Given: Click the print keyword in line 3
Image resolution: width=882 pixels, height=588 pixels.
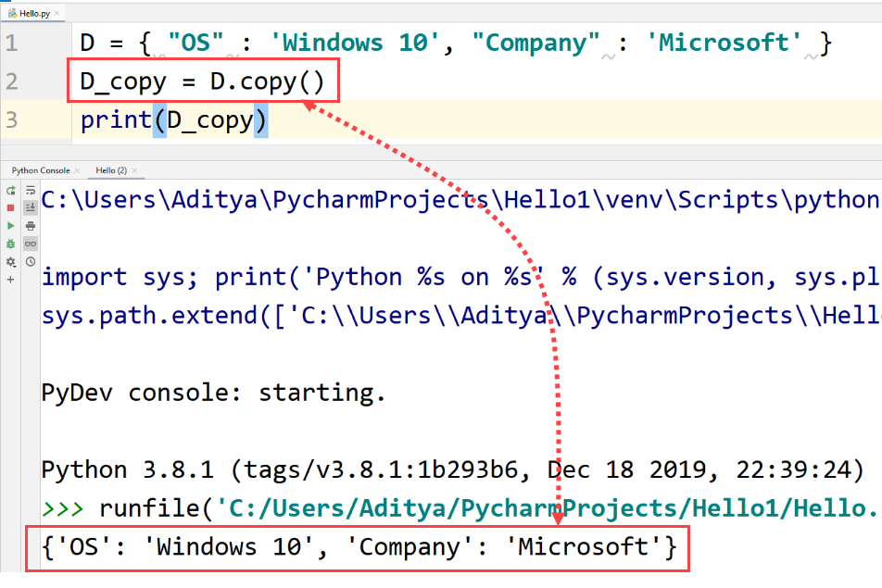Looking at the screenshot, I should pyautogui.click(x=117, y=120).
